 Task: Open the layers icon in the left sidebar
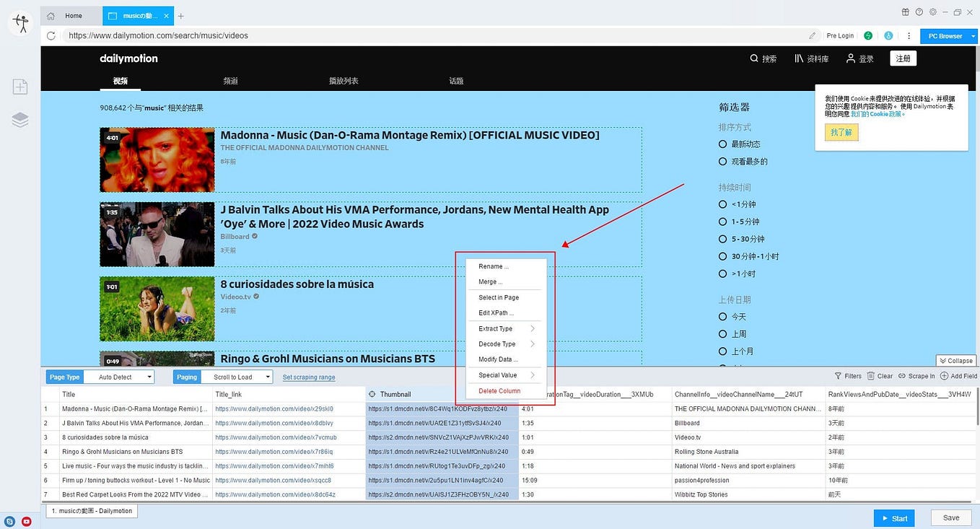pos(19,119)
